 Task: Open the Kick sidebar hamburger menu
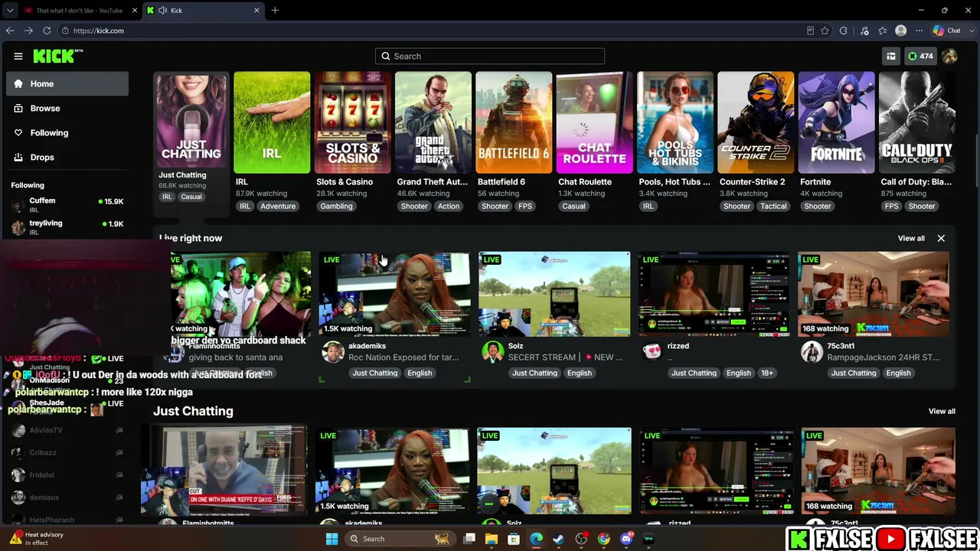[18, 56]
